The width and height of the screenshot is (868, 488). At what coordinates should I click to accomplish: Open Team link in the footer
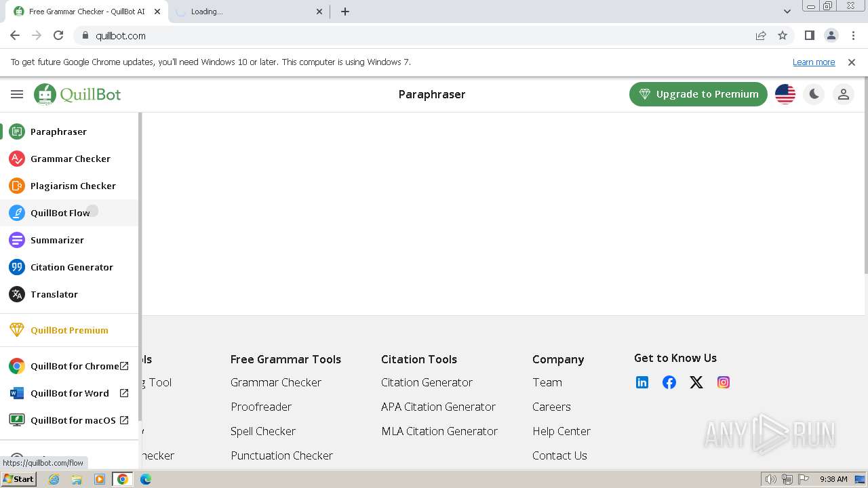tap(547, 382)
